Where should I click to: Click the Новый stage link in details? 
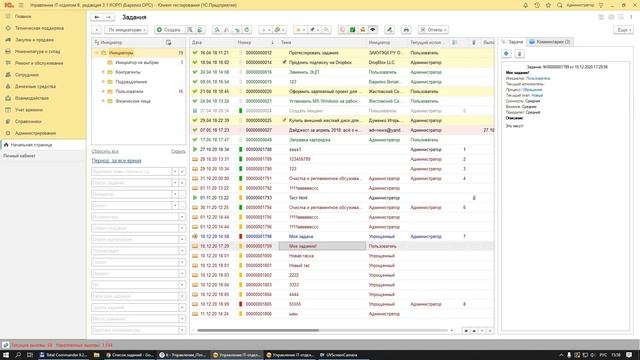[537, 95]
